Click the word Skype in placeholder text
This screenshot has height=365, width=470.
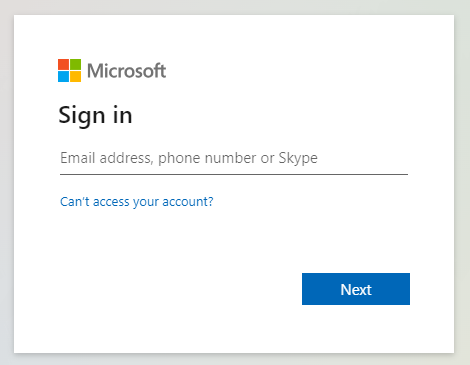(298, 158)
